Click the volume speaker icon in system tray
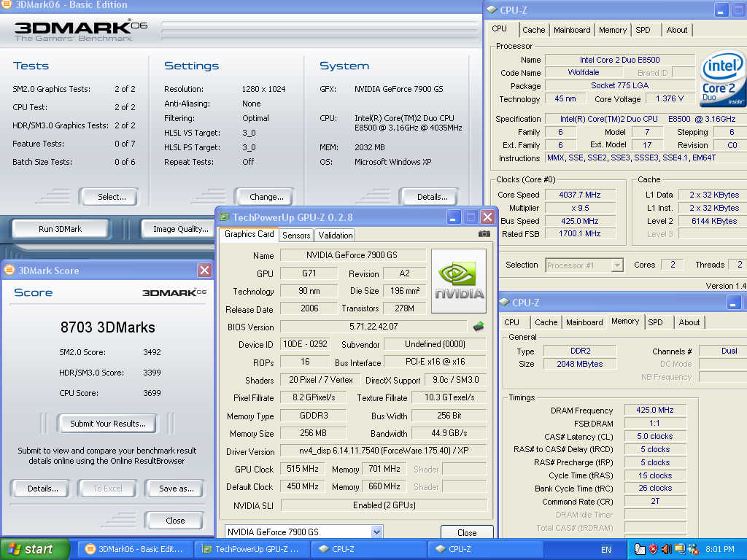Viewport: 747px width, 560px height. tap(667, 549)
